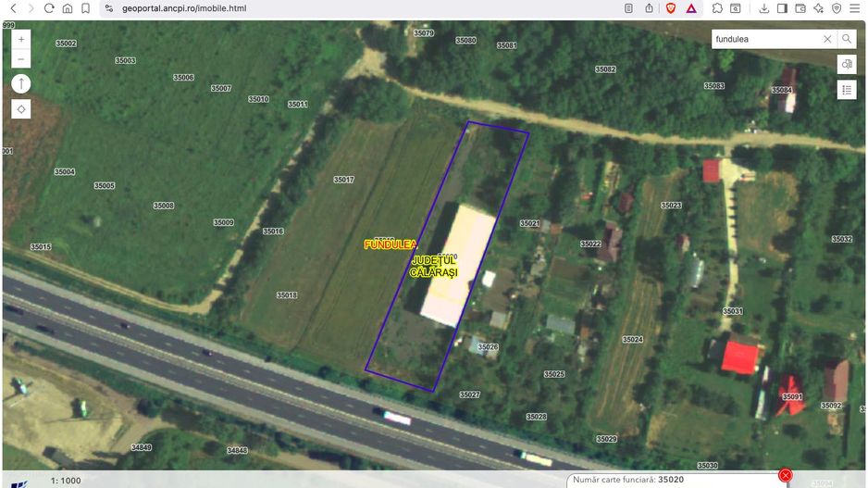Click parcel label 35016
This screenshot has width=868, height=488.
pos(273,231)
